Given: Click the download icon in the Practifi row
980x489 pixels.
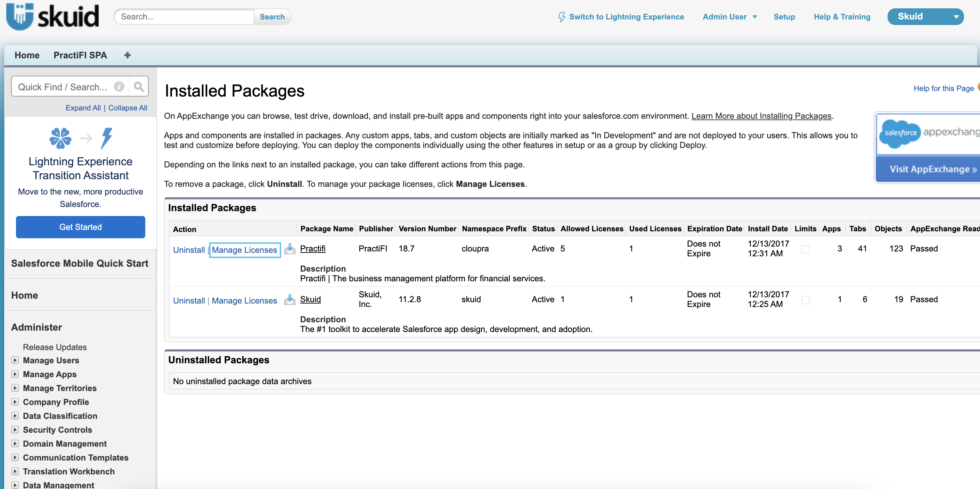Looking at the screenshot, I should 290,249.
